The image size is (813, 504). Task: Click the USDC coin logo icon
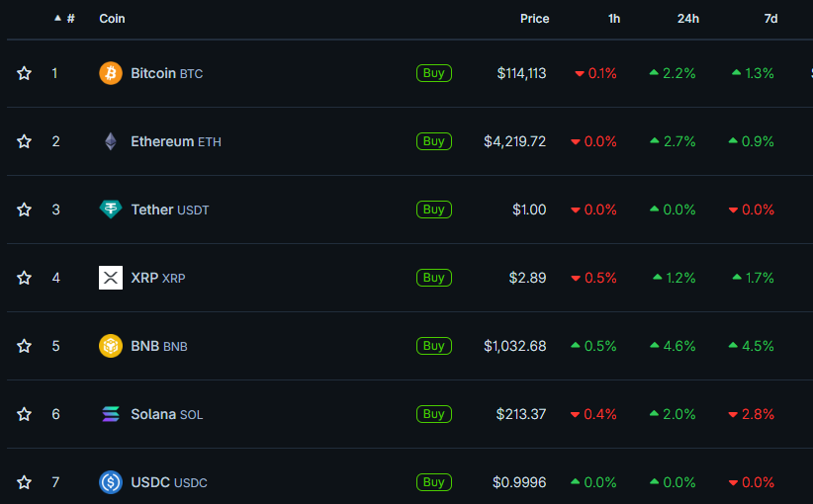(111, 482)
